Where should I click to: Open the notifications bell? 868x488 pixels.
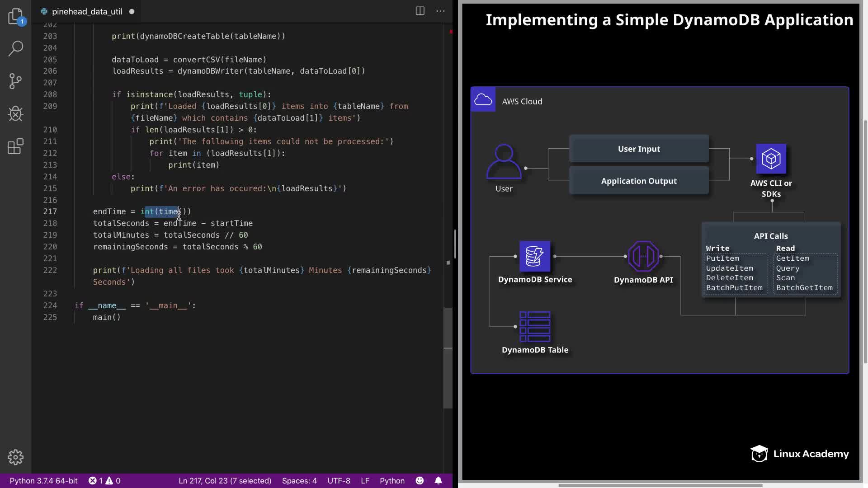pyautogui.click(x=438, y=480)
